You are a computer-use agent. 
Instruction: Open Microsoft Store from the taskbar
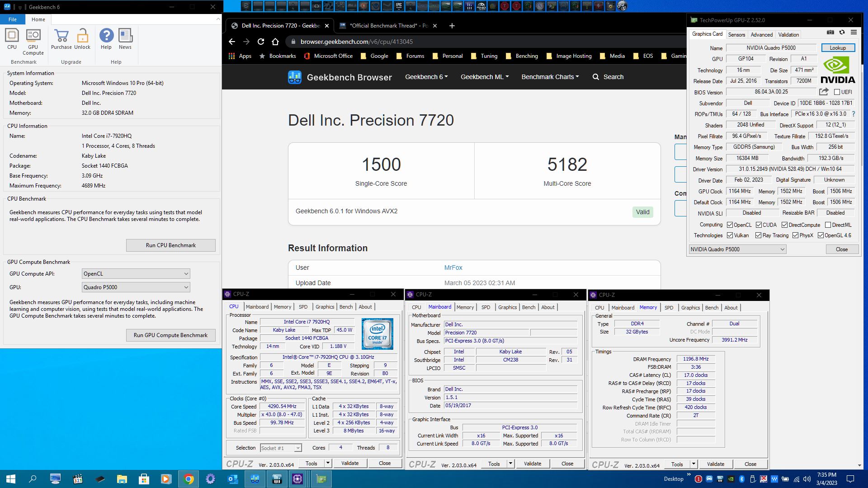point(144,479)
